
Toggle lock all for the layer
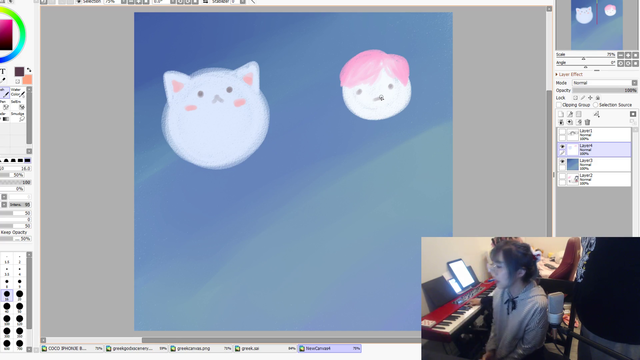click(598, 98)
